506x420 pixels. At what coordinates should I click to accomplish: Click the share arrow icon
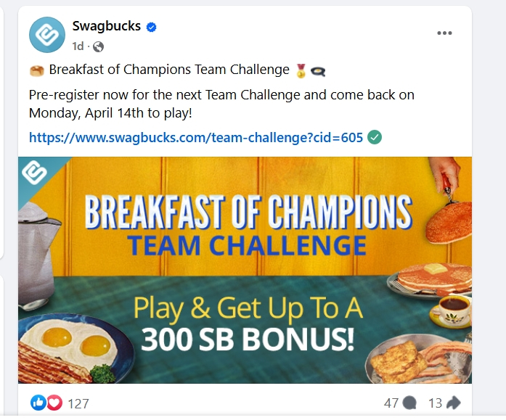(454, 403)
